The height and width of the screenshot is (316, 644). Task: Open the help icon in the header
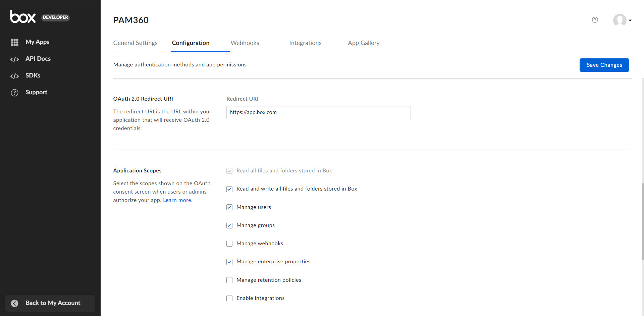595,20
